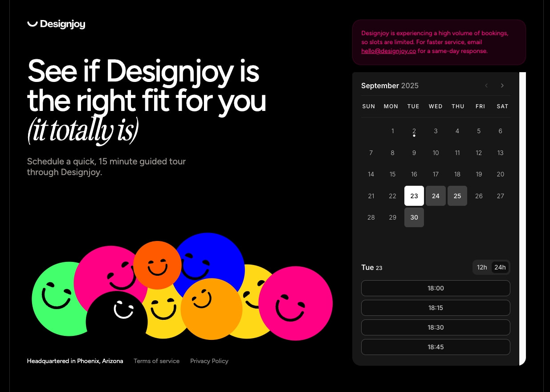Screen dimensions: 550x392
Task: Click date 16 in the calendar
Action: tap(414, 174)
